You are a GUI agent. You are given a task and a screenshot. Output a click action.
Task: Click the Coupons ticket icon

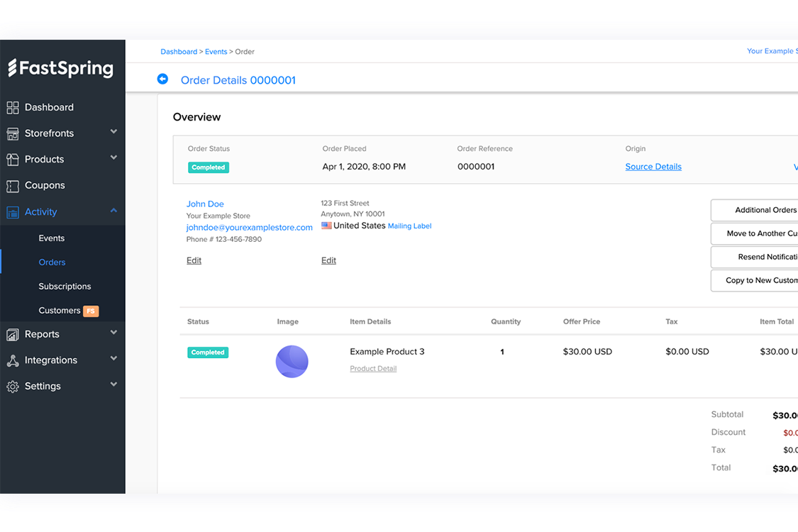(x=13, y=186)
